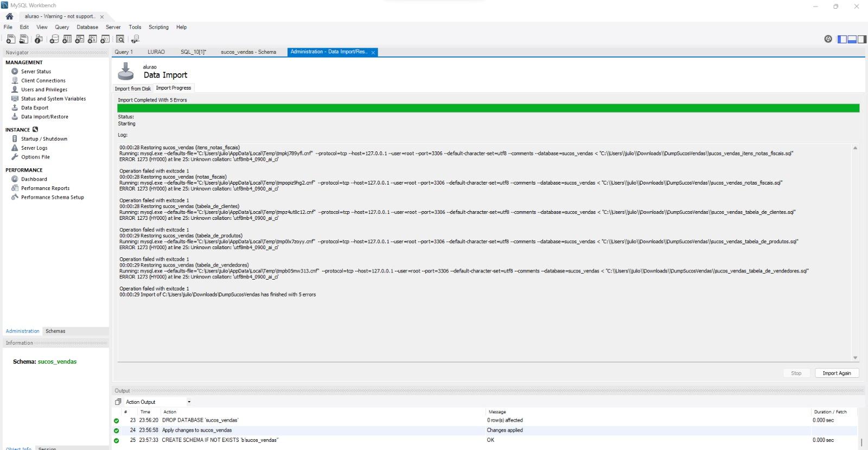
Task: Toggle the bottom output panel
Action: pos(852,39)
